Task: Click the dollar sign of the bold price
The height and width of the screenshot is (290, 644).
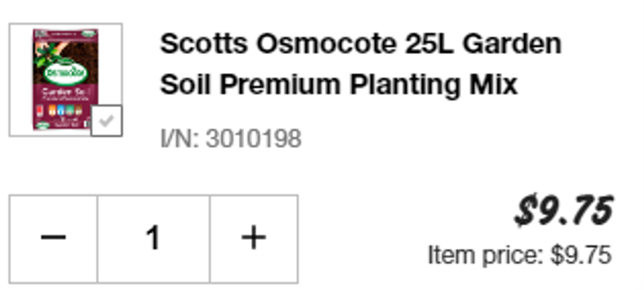Action: pos(524,210)
